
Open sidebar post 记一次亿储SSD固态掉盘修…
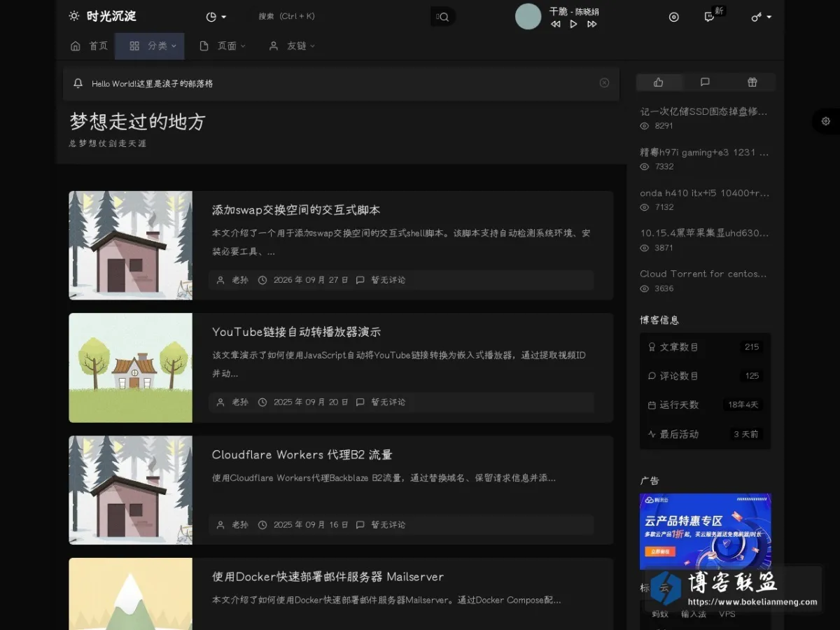[703, 111]
